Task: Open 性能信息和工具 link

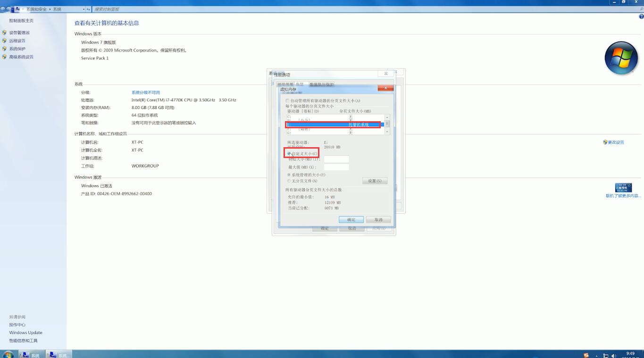Action: click(x=23, y=341)
